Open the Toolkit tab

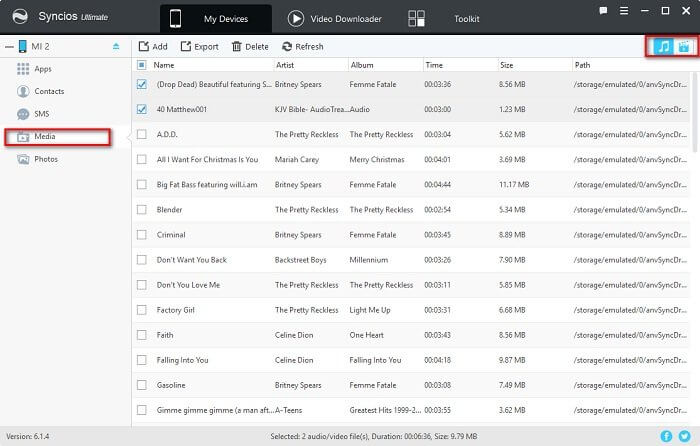[467, 19]
